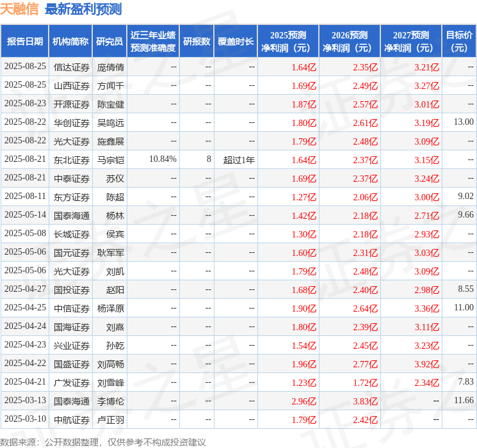477x448 pixels.
Task: Select 长城证券 institution cell
Action: tap(72, 234)
